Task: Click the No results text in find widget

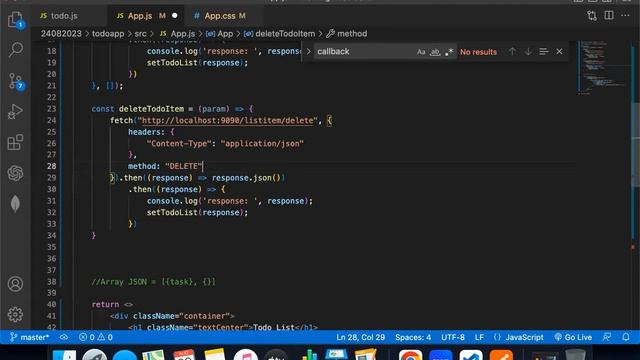Action: click(478, 52)
